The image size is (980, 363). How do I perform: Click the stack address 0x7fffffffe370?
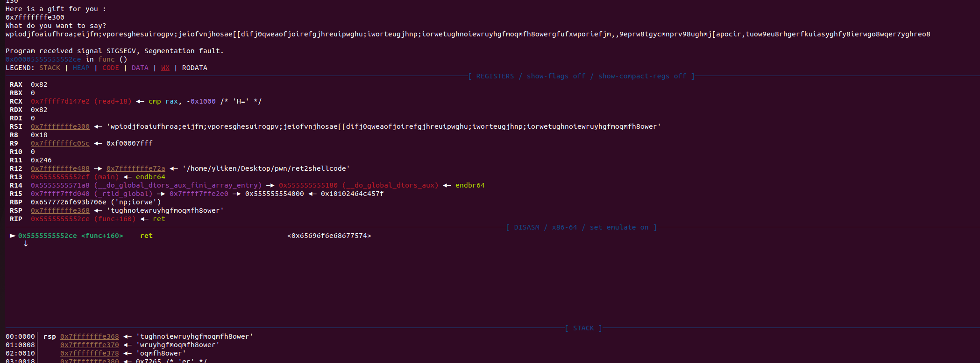pos(89,345)
